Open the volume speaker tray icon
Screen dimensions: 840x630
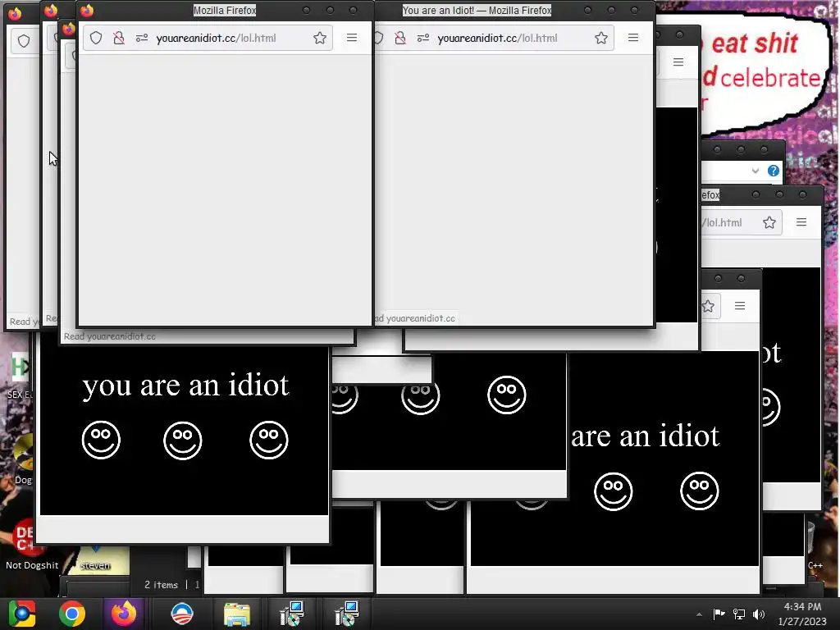pos(759,614)
